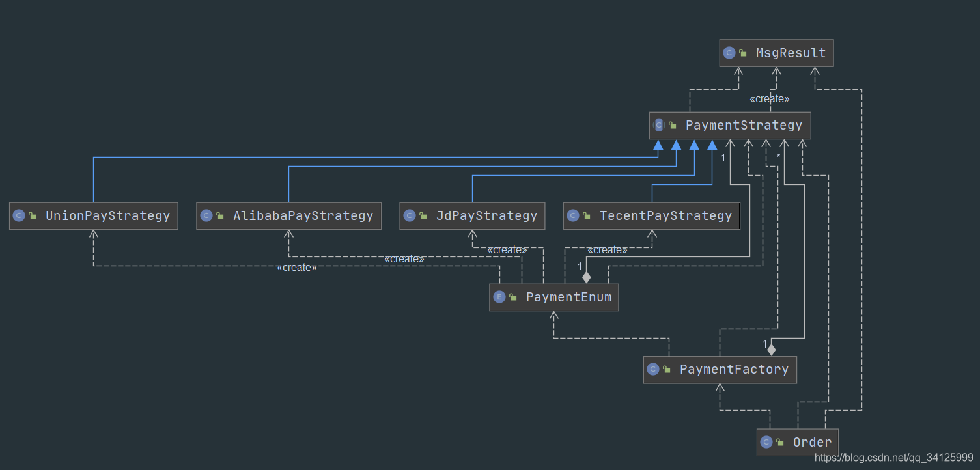This screenshot has width=980, height=470.
Task: Click the lock icon on PaymentEnum
Action: coord(513,297)
